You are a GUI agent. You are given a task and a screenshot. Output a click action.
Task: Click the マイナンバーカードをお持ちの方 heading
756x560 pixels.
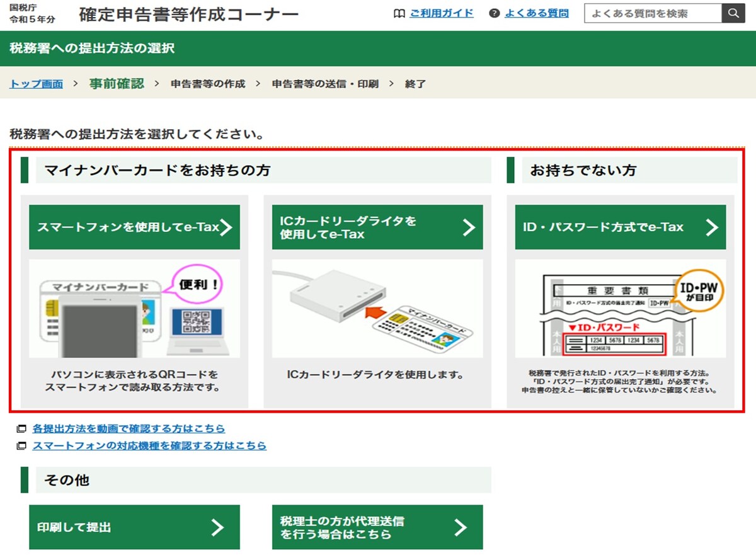pyautogui.click(x=157, y=170)
